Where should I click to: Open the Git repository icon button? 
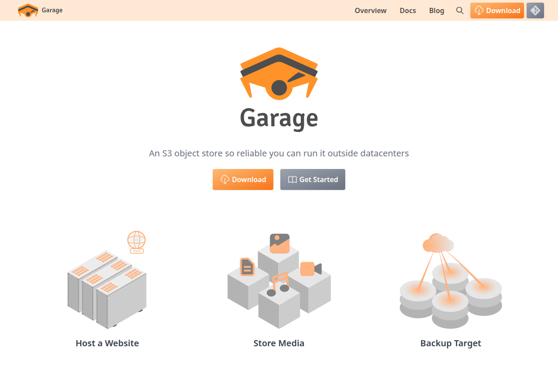coord(535,10)
